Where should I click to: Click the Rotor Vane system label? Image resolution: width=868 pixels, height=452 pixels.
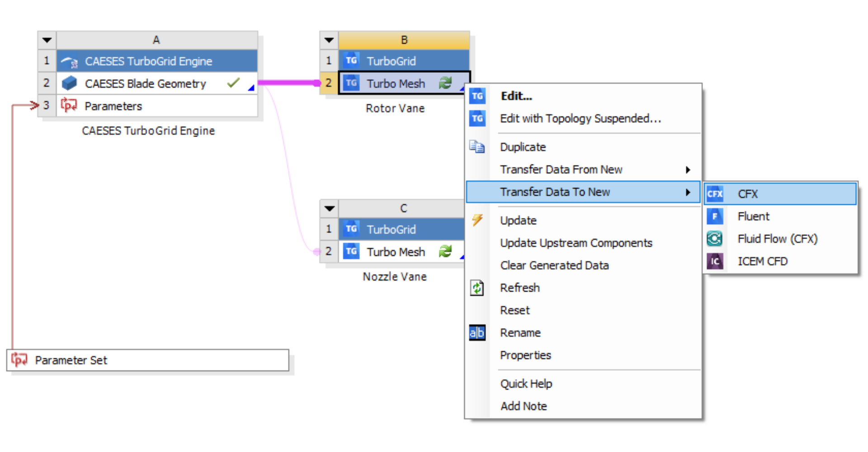point(395,108)
